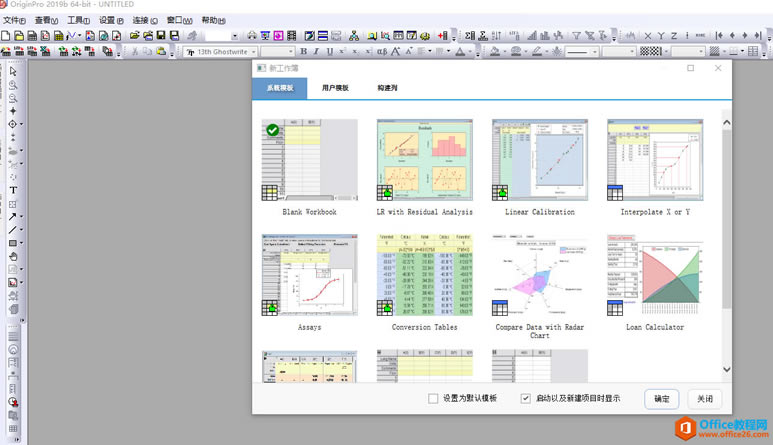The image size is (773, 445).
Task: Click the Set as Y column icon
Action: point(661,35)
